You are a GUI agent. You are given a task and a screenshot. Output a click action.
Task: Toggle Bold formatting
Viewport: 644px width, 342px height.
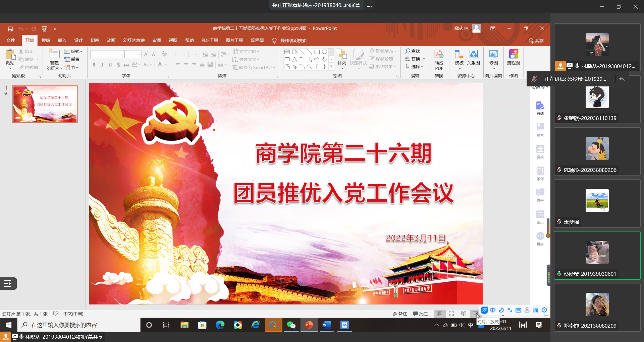(x=94, y=65)
